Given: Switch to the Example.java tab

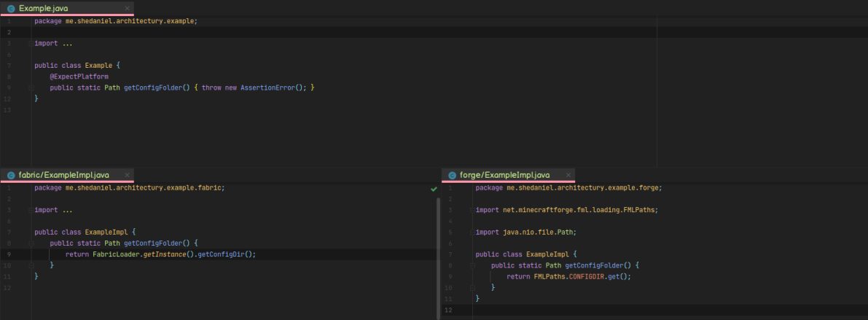Looking at the screenshot, I should [x=44, y=9].
